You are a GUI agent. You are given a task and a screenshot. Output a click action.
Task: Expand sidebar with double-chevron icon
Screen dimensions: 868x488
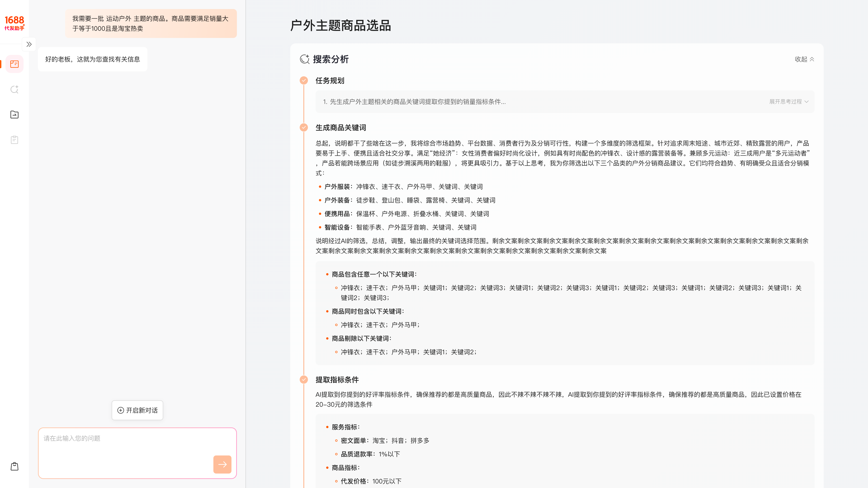click(x=29, y=44)
